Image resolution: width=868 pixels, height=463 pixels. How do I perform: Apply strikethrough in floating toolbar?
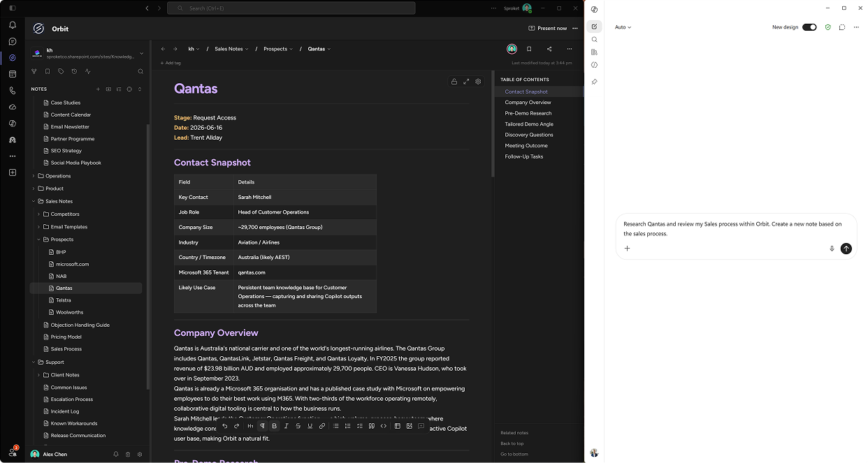point(298,426)
